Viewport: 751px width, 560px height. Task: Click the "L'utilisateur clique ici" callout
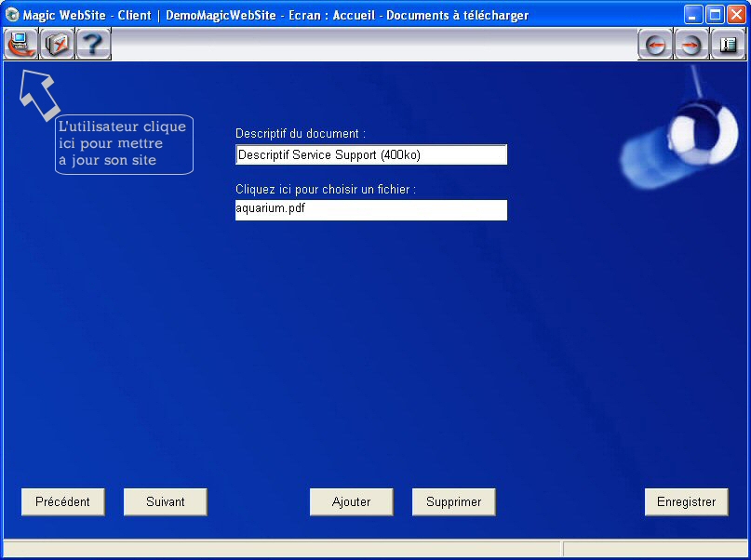click(x=124, y=144)
